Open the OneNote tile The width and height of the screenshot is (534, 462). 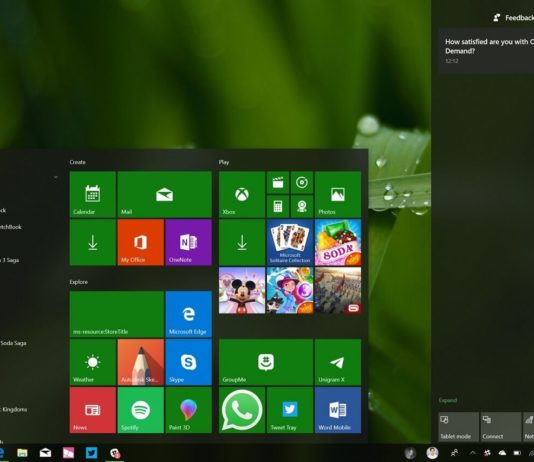pos(188,242)
